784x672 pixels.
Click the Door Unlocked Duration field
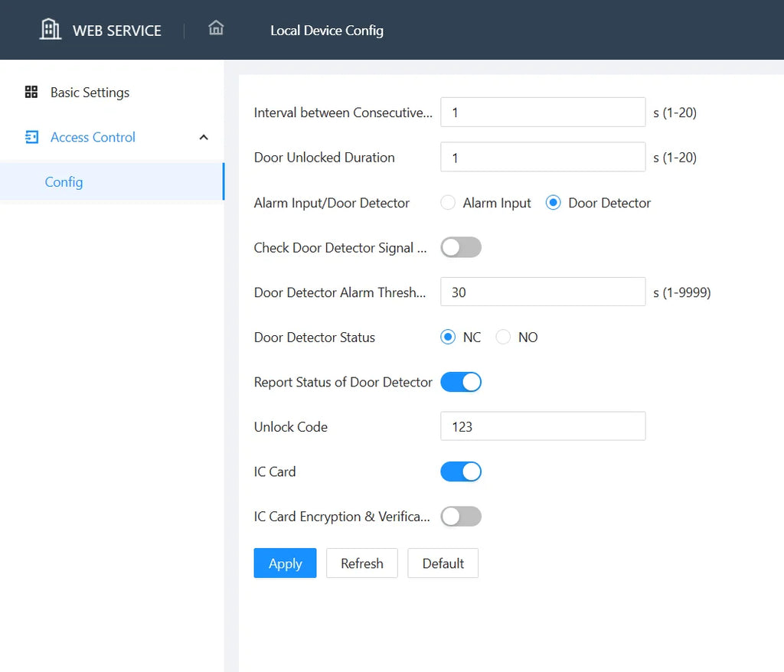point(543,157)
